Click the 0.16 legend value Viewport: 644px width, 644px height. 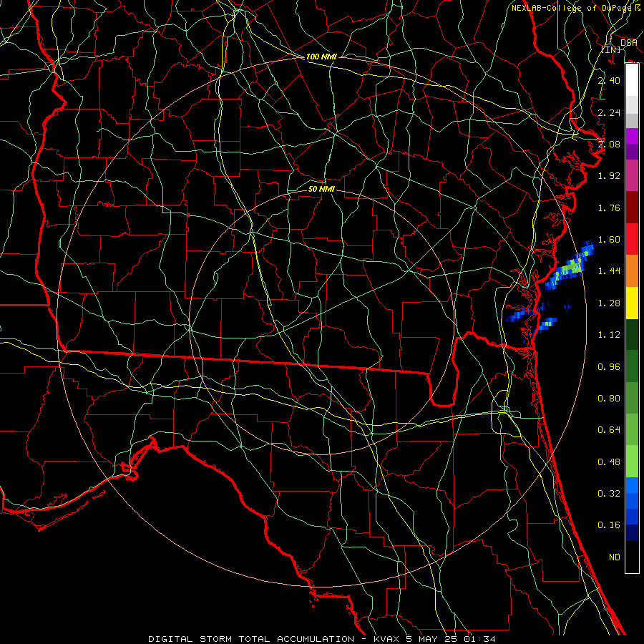[609, 525]
